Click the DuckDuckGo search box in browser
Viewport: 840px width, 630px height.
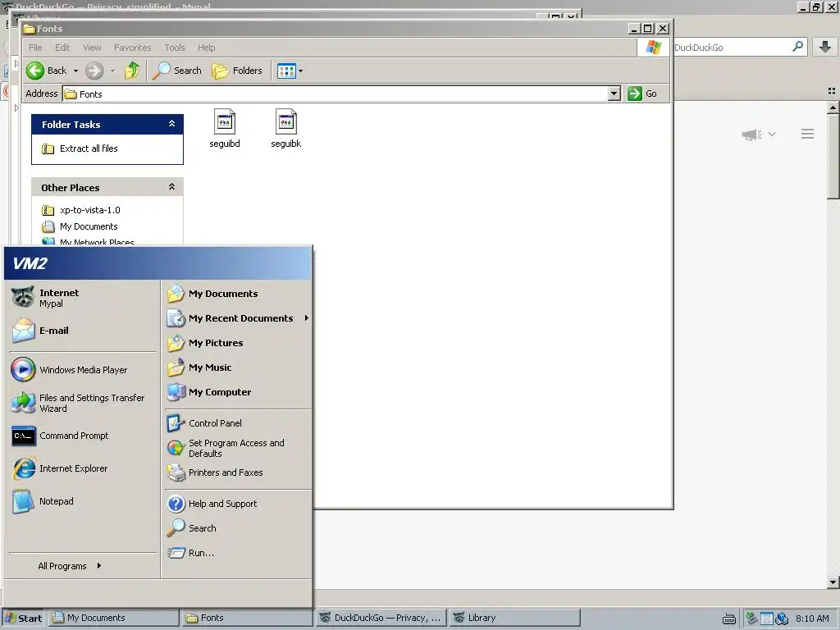(x=732, y=47)
